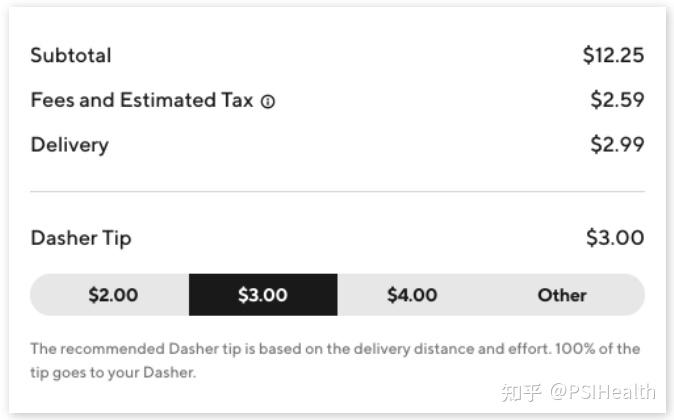The image size is (674, 420).
Task: Click the 知乎 watermark logo
Action: 521,391
